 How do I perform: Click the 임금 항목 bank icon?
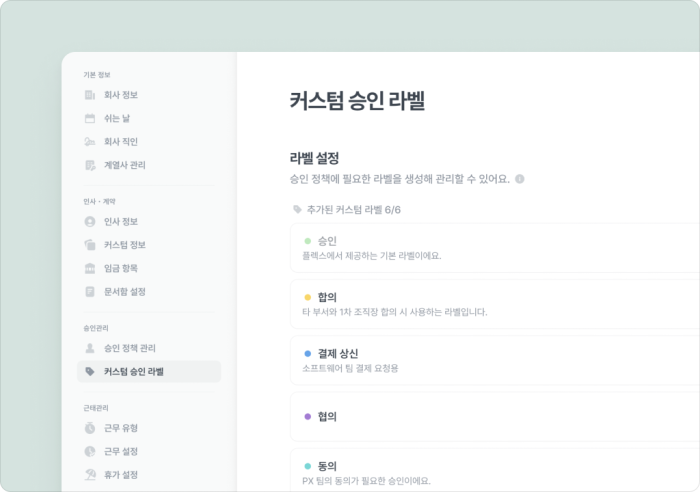pyautogui.click(x=90, y=268)
